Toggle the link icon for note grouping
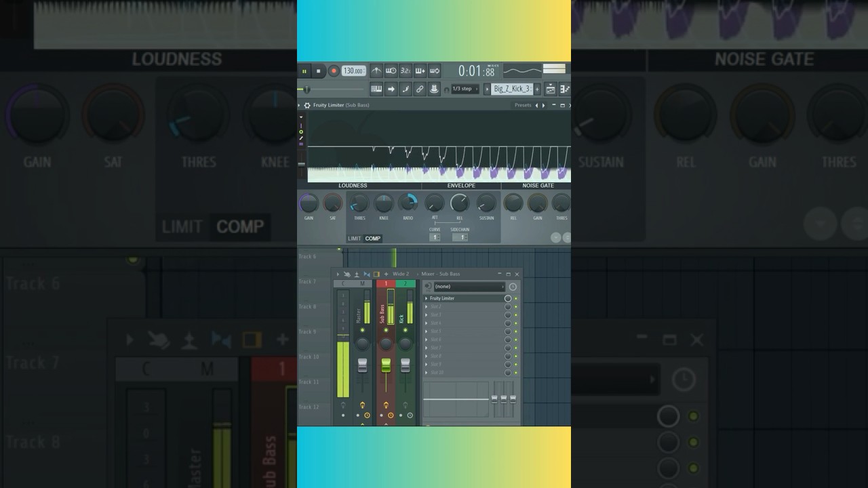868x488 pixels. click(420, 89)
